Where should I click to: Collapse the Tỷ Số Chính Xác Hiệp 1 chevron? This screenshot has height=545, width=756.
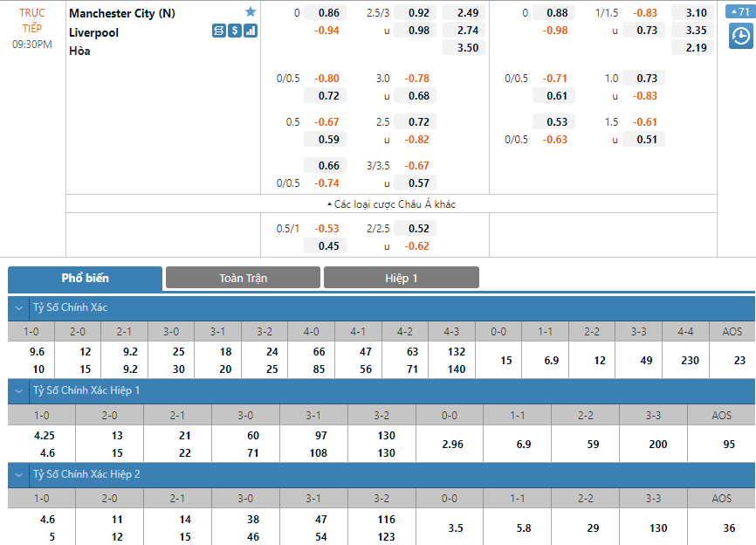click(19, 390)
